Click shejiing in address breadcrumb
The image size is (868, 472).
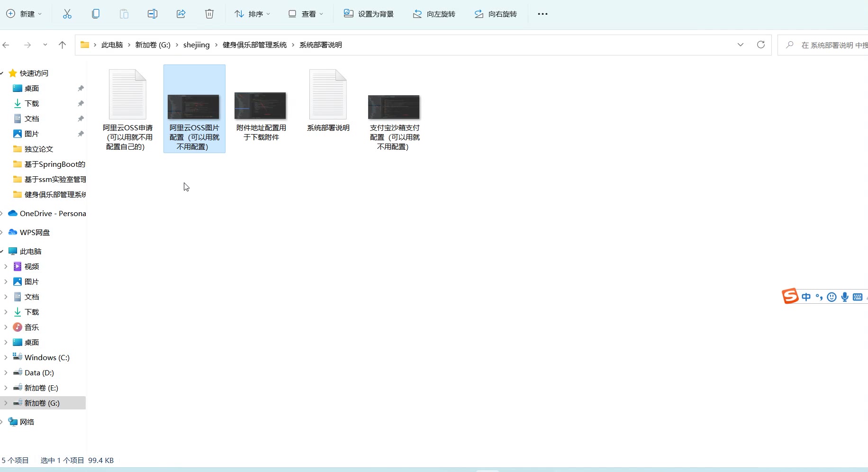point(196,45)
